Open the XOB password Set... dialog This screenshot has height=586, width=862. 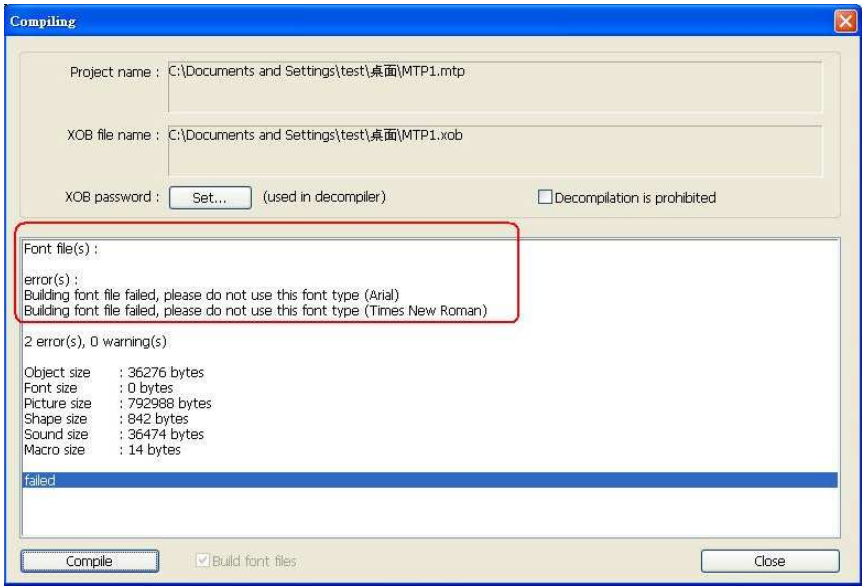[x=210, y=197]
